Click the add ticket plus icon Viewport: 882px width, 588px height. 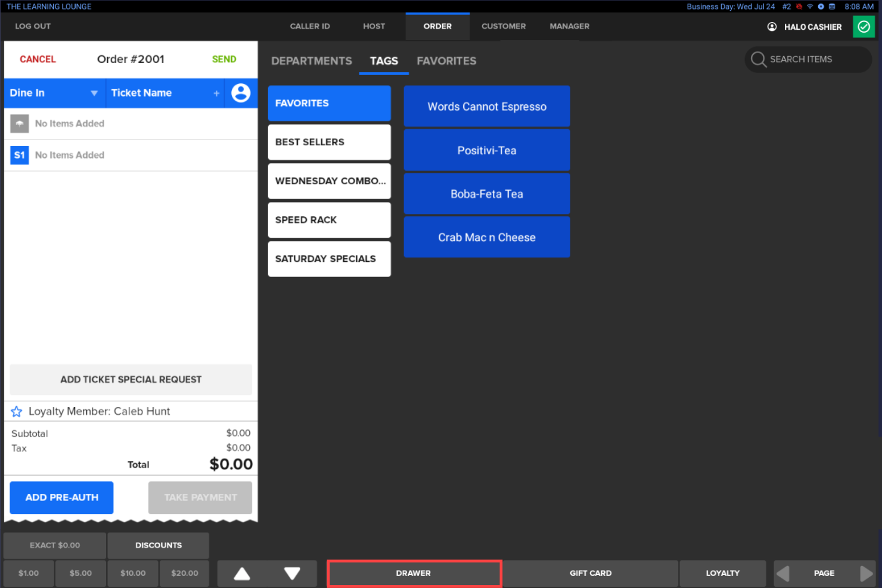(216, 93)
